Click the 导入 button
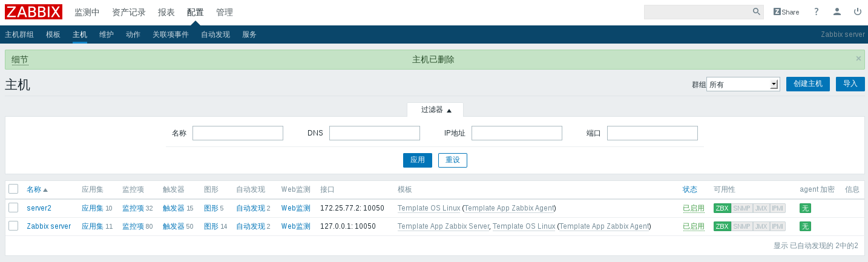868x262 pixels. [850, 84]
